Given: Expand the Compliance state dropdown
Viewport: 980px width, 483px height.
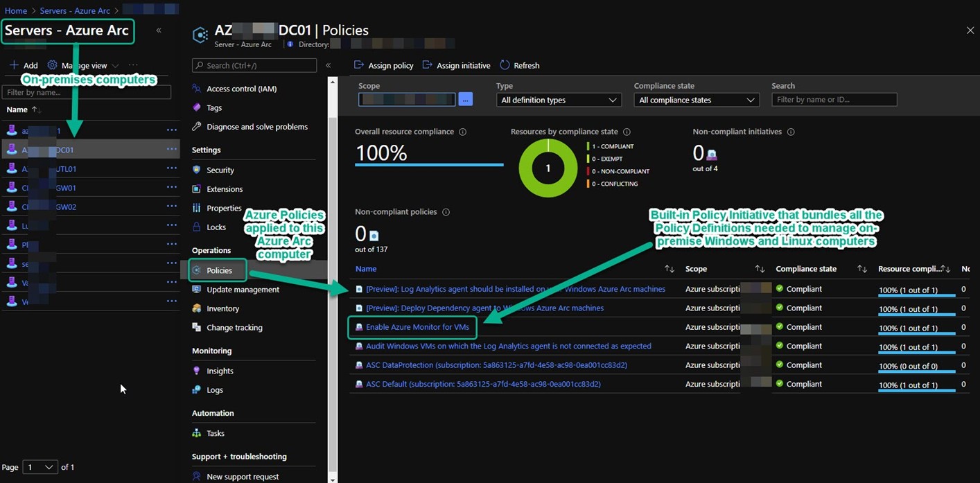Looking at the screenshot, I should coord(696,100).
